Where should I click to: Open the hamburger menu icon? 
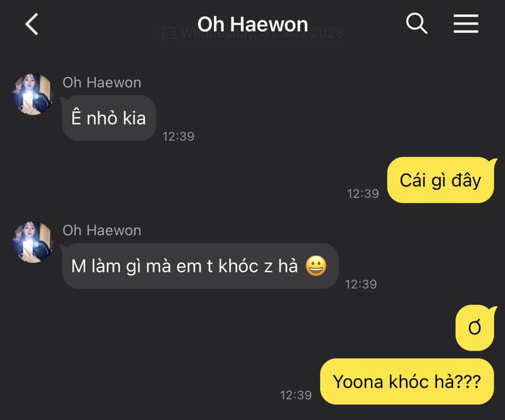(x=466, y=24)
